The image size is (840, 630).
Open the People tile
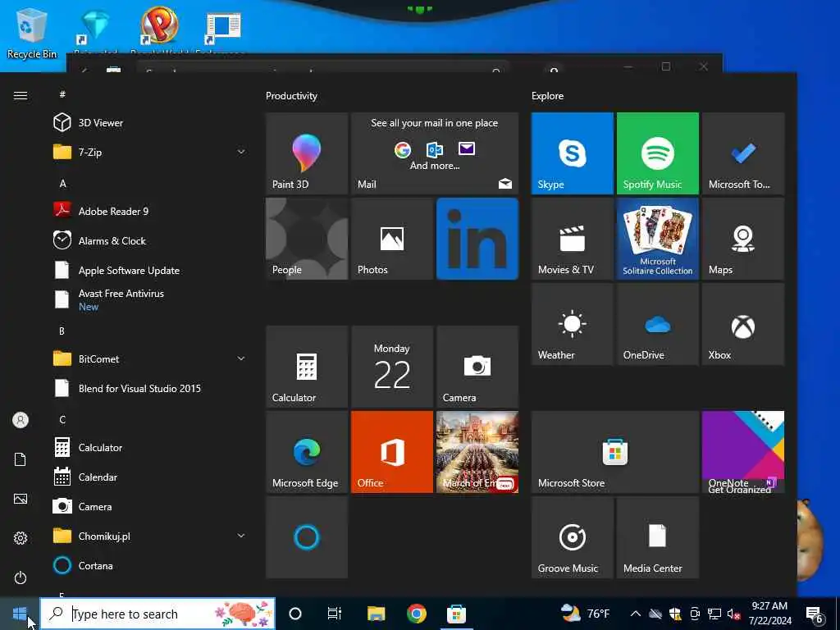point(307,239)
